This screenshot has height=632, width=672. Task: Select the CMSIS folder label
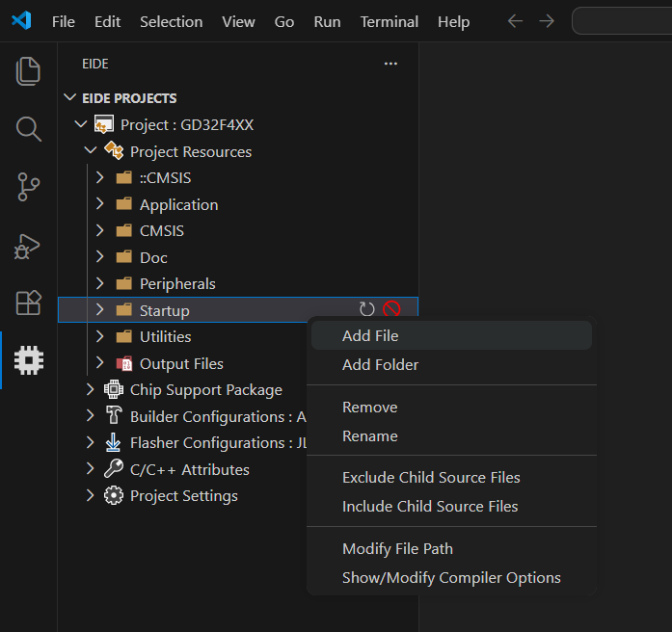pyautogui.click(x=162, y=231)
